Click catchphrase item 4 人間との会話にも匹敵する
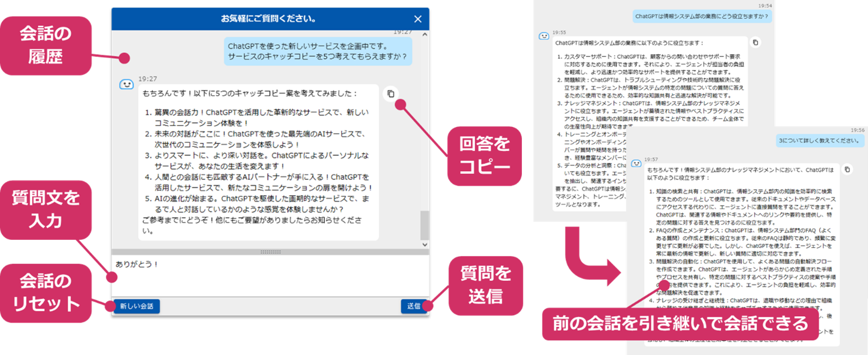This screenshot has height=355, width=868. [x=259, y=182]
